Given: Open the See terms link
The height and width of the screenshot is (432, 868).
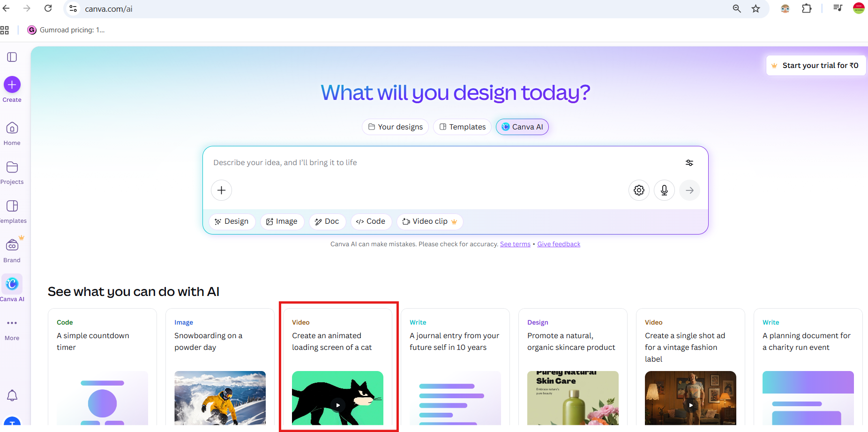Looking at the screenshot, I should click(515, 244).
